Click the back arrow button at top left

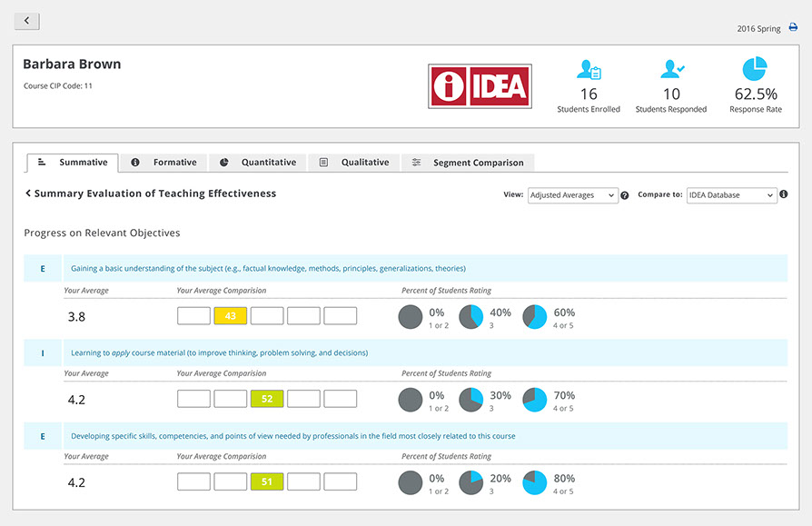tap(27, 21)
